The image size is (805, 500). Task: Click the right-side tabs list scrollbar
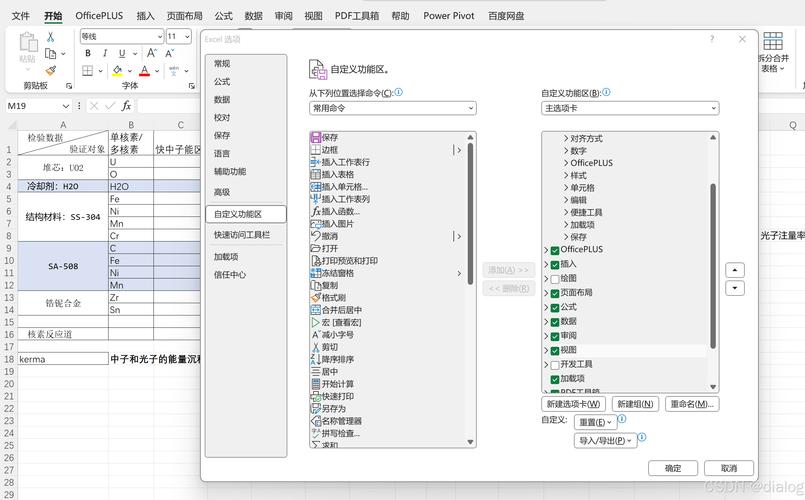[713, 265]
